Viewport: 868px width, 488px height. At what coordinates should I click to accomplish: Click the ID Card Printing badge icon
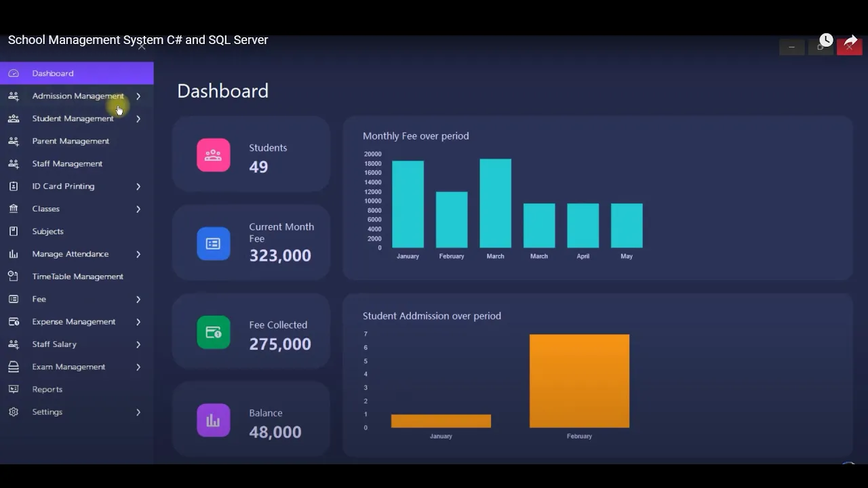[x=14, y=186]
